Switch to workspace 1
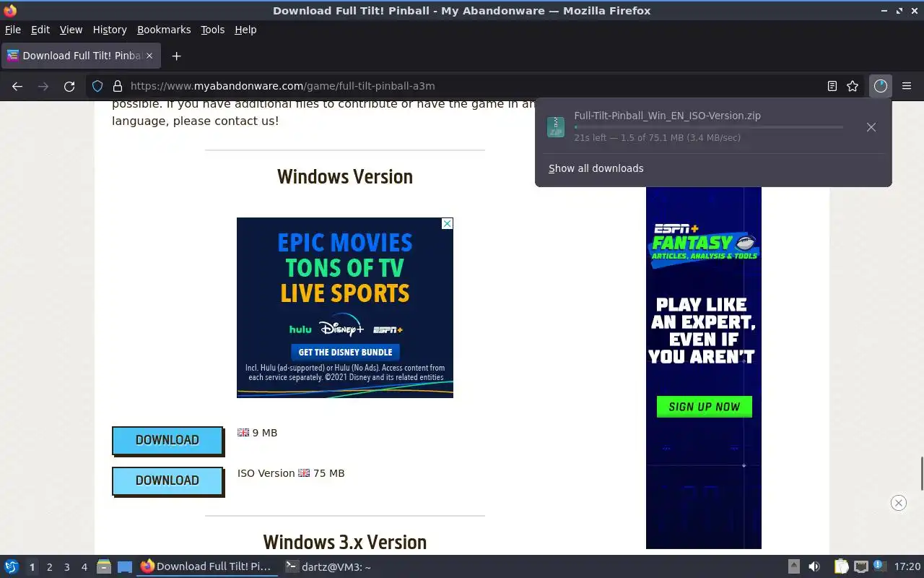Viewport: 924px width, 578px height. pos(32,567)
